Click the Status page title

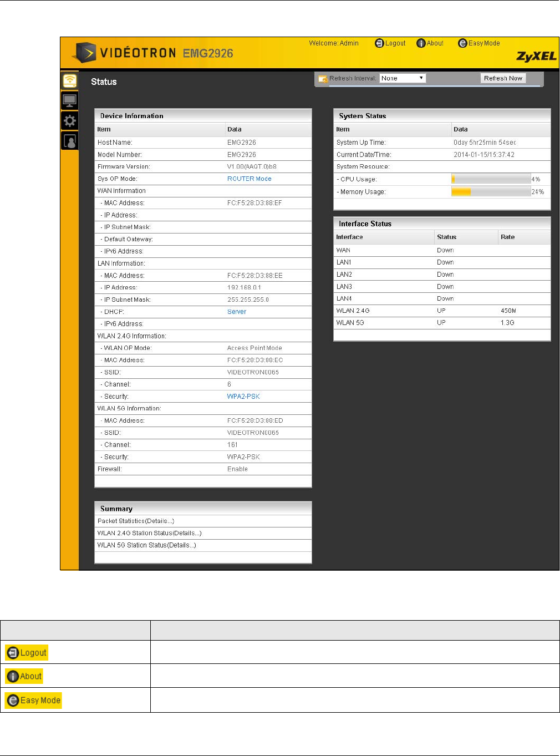point(104,82)
